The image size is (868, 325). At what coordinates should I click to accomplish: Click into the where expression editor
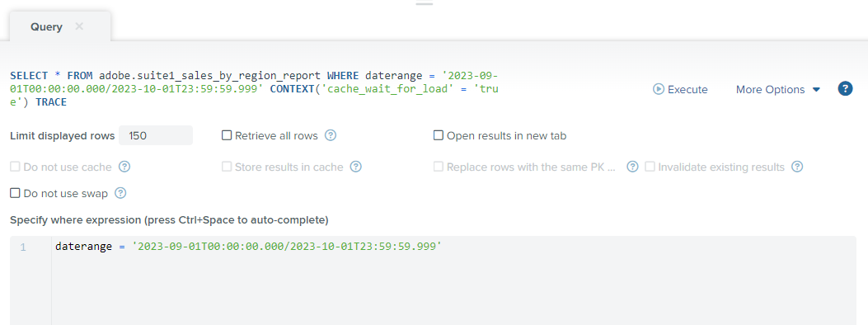click(x=454, y=280)
